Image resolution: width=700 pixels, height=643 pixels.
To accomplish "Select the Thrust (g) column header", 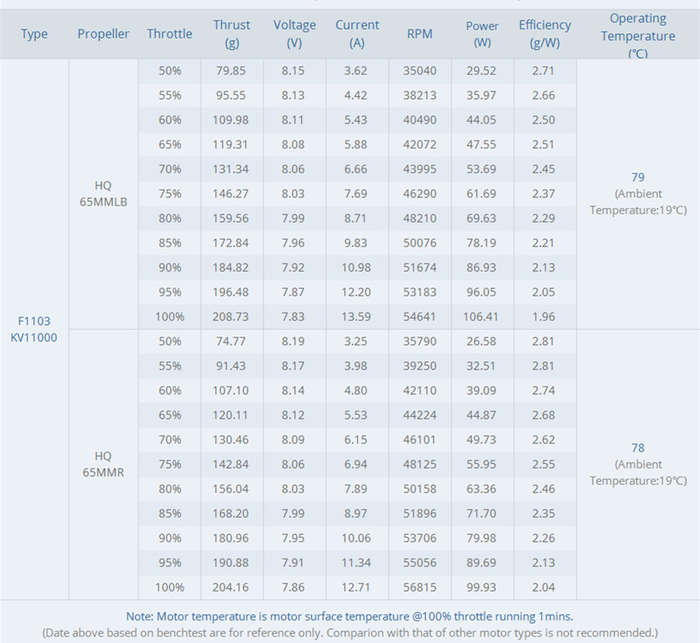I will click(232, 34).
